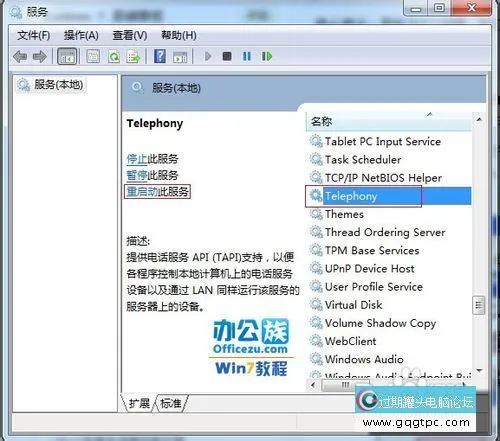The image size is (500, 441).
Task: Open the 查看(V) menu
Action: pos(130,35)
